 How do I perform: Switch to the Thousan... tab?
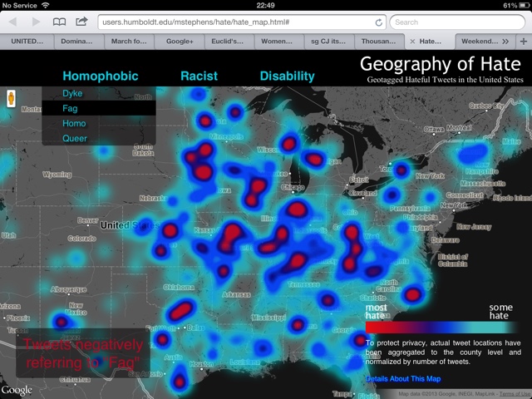point(378,42)
